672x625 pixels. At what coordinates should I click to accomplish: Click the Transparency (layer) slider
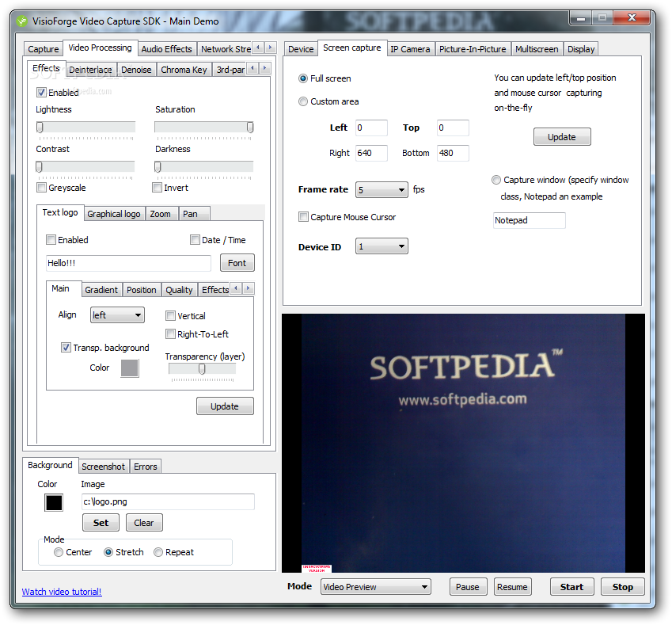pyautogui.click(x=203, y=369)
